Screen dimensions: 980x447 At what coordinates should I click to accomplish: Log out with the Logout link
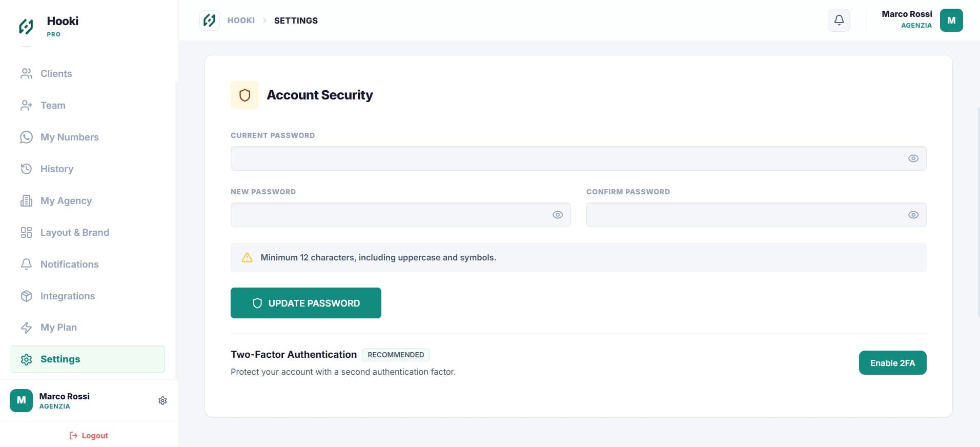coord(89,436)
